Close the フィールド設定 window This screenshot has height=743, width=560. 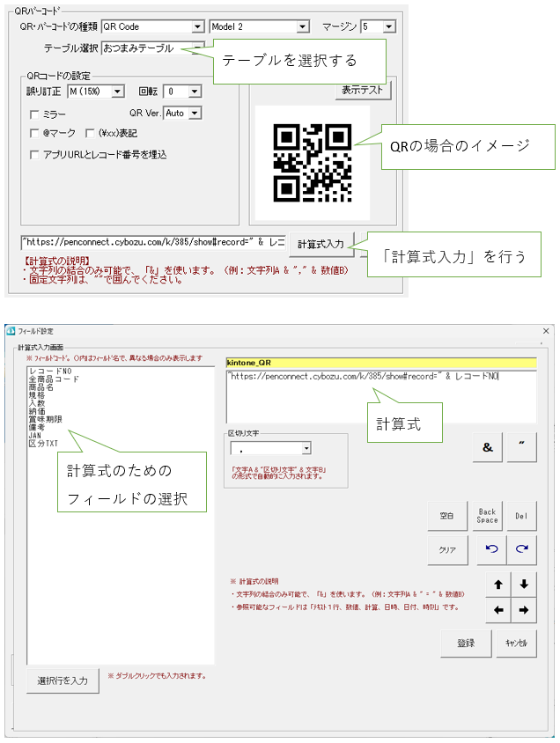pyautogui.click(x=546, y=331)
